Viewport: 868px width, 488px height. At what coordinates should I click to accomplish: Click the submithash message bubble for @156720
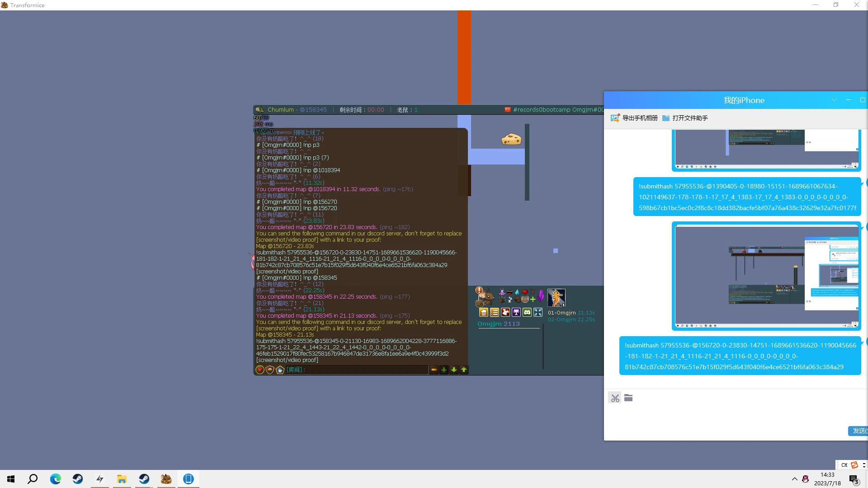point(740,356)
